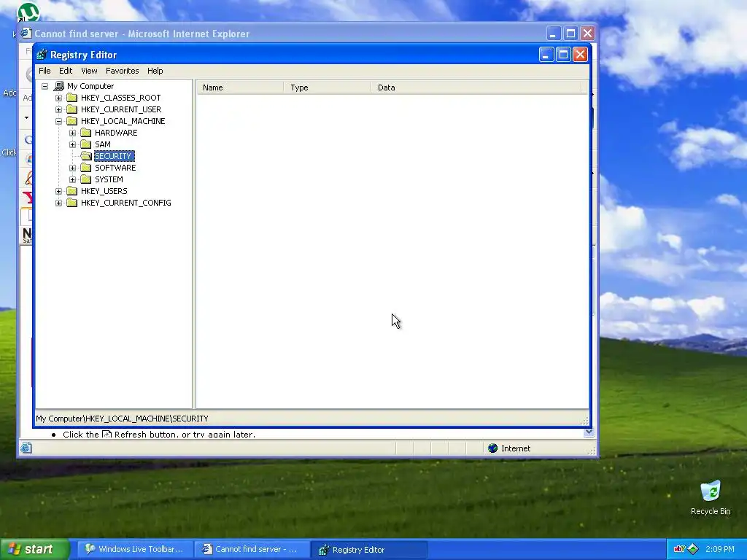Switch to Windows Live Toolbar taskbar button
The width and height of the screenshot is (747, 560).
135,550
